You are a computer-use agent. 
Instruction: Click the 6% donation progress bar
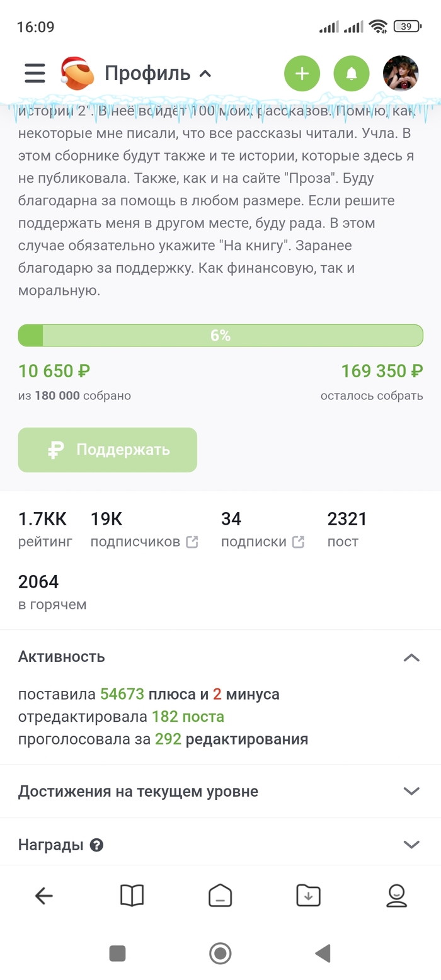220,336
